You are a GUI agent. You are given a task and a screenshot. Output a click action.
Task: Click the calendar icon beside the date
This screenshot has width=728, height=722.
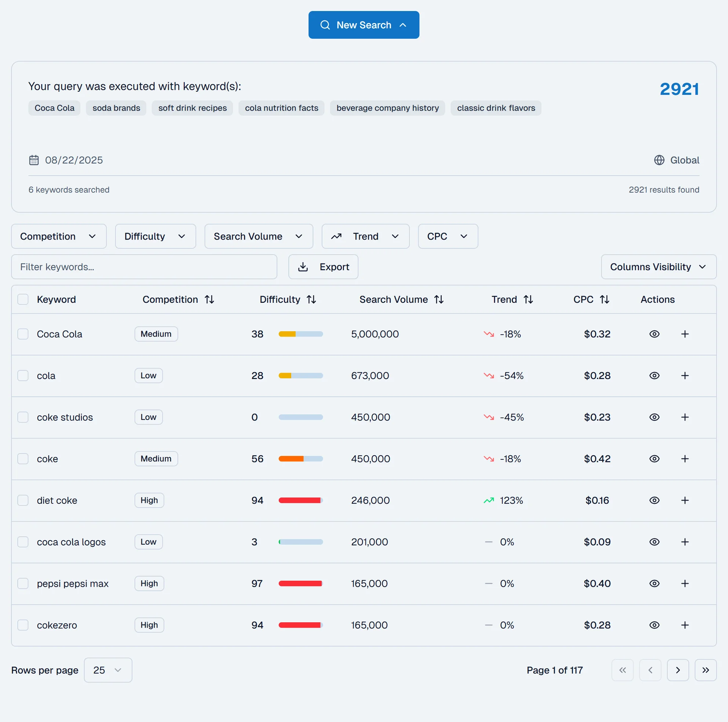click(x=34, y=160)
